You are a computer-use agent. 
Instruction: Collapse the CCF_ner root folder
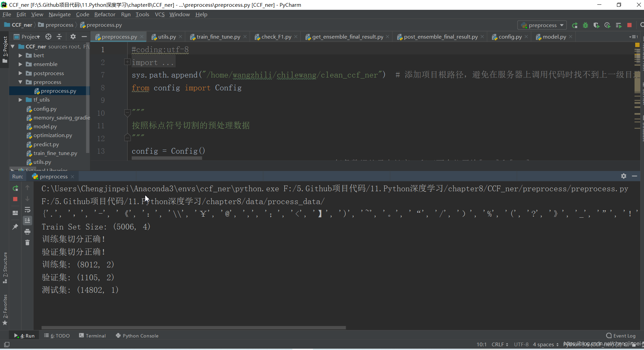point(13,47)
